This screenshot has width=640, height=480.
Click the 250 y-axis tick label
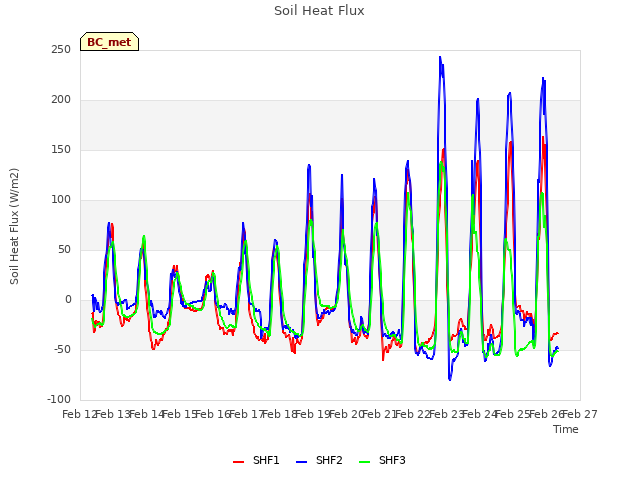pyautogui.click(x=61, y=50)
